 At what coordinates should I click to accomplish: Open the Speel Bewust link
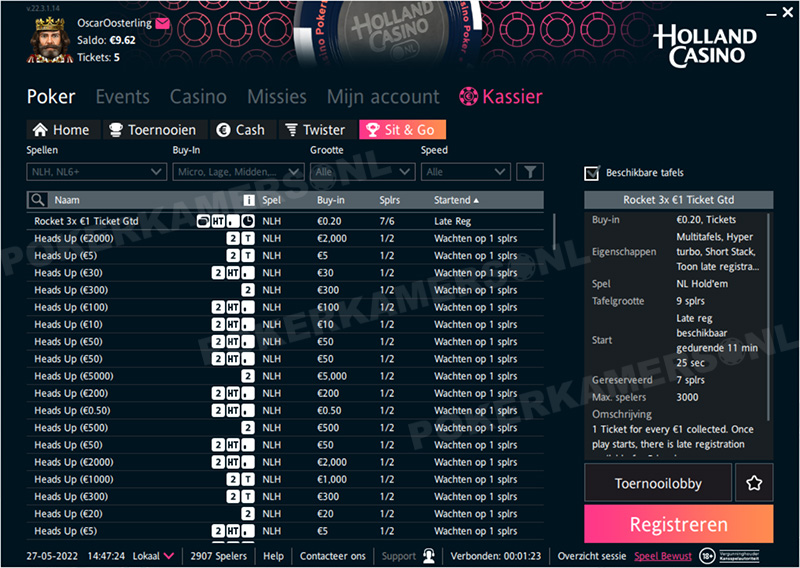coord(662,556)
